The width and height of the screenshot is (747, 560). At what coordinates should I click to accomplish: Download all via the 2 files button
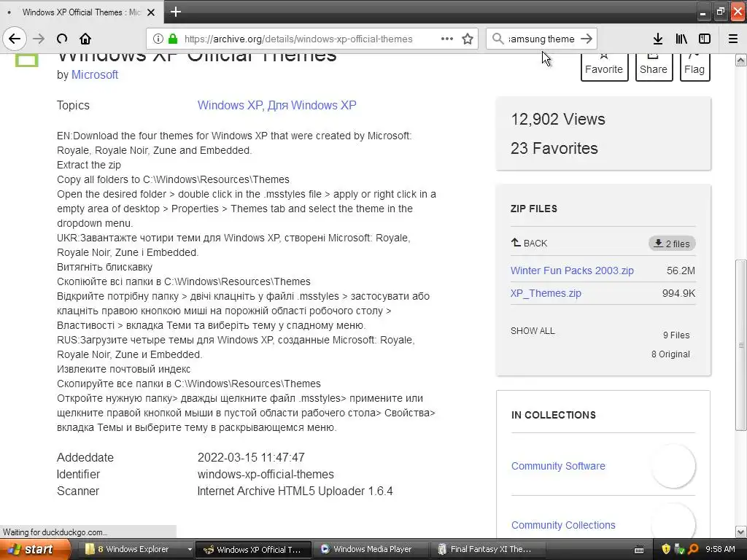click(x=672, y=244)
